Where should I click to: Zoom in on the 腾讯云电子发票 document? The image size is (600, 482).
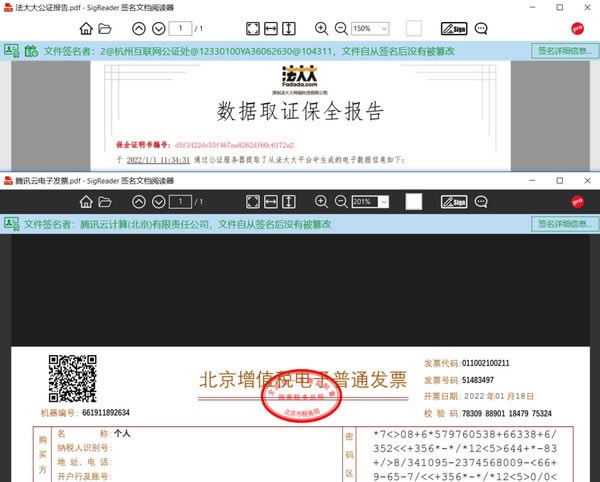pos(321,202)
